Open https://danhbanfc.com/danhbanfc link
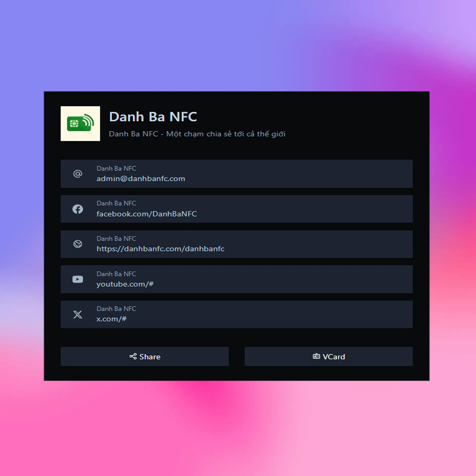This screenshot has width=476, height=476. (x=237, y=244)
